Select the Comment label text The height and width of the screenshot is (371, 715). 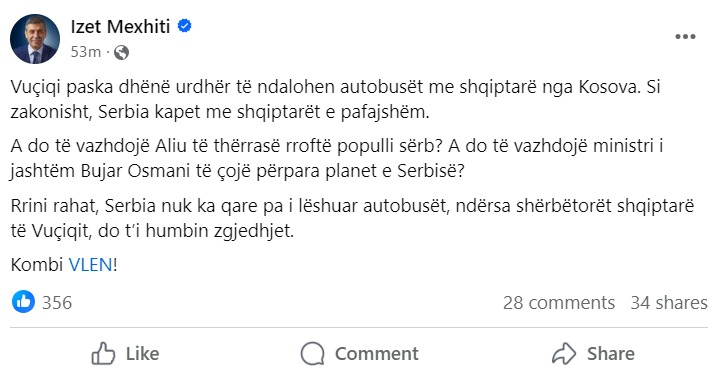(377, 354)
